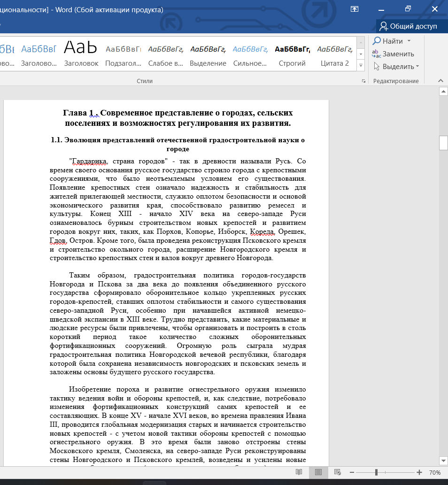448x485 pixels.
Task: Open the Найти dropdown arrow
Action: point(409,41)
